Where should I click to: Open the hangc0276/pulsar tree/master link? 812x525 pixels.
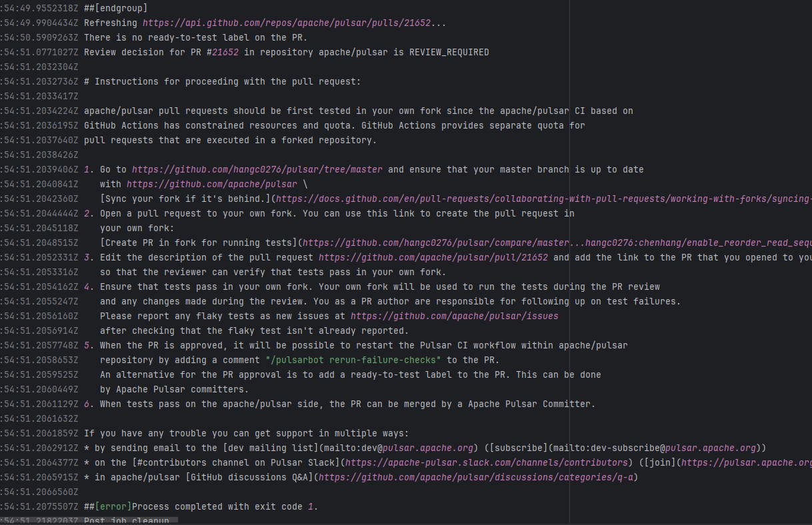click(257, 169)
